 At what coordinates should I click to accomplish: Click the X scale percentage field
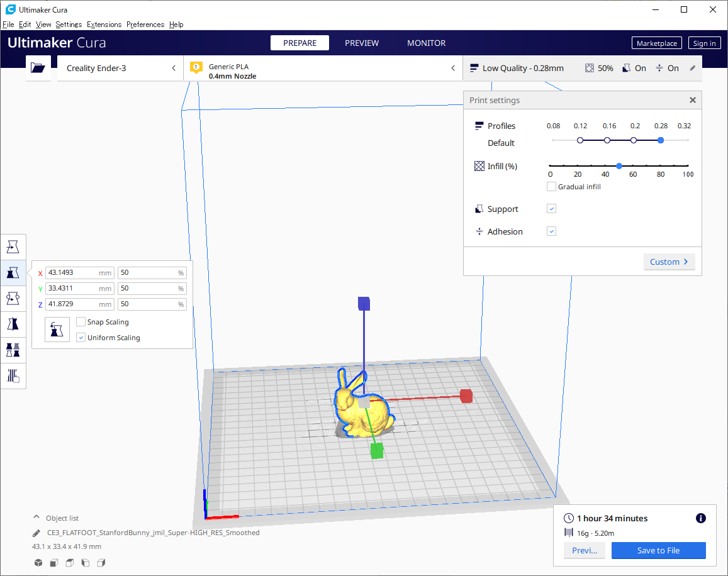(x=152, y=273)
